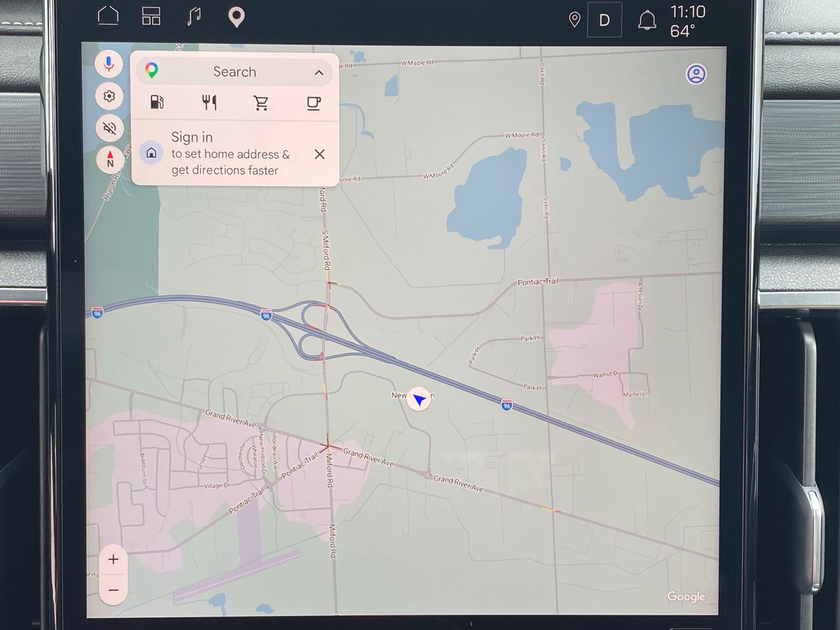Image resolution: width=840 pixels, height=630 pixels.
Task: Tap Sign in to set home address
Action: 230,154
